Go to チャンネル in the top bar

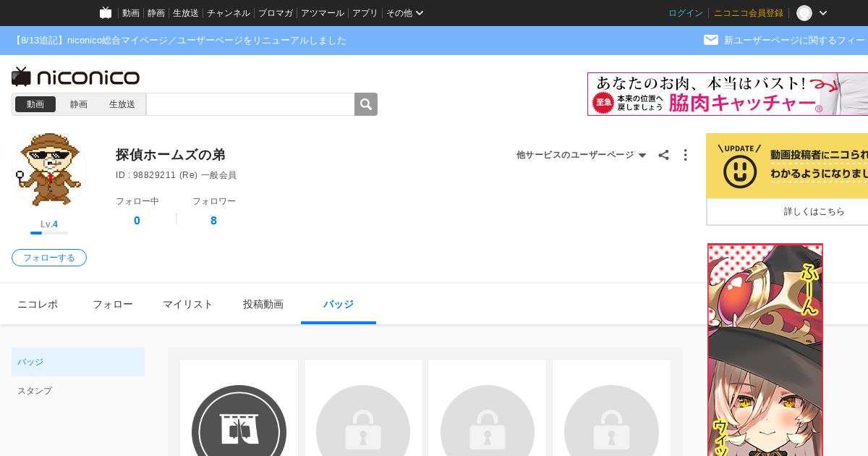229,13
